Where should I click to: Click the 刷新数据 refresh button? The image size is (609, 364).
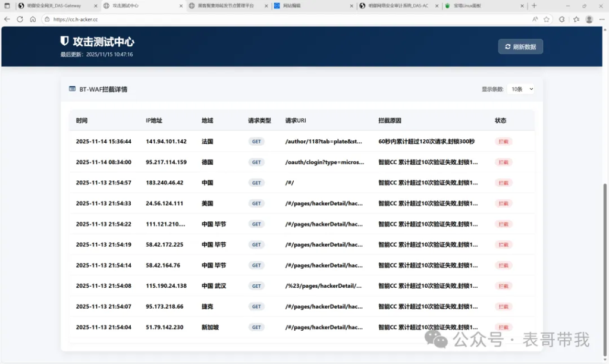(520, 46)
